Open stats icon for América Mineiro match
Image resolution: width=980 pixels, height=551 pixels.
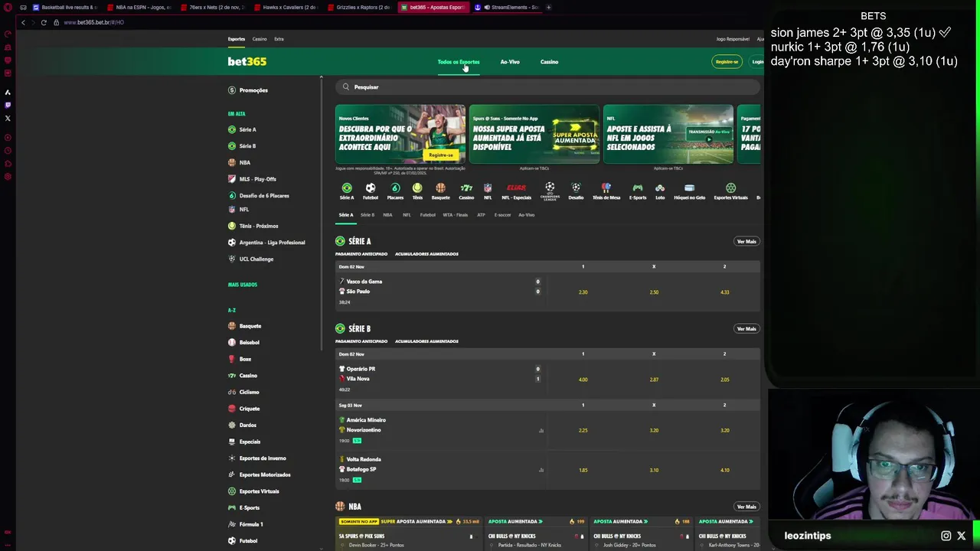pyautogui.click(x=541, y=431)
